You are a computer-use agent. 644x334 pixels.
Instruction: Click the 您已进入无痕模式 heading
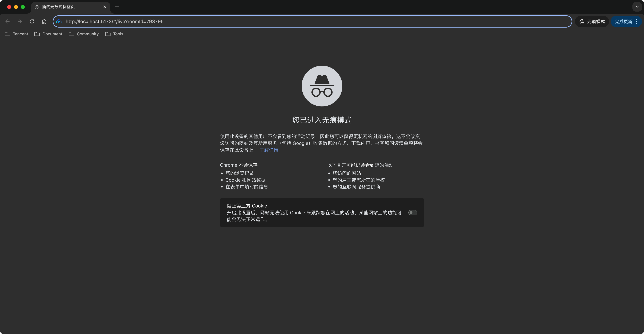[x=322, y=120]
